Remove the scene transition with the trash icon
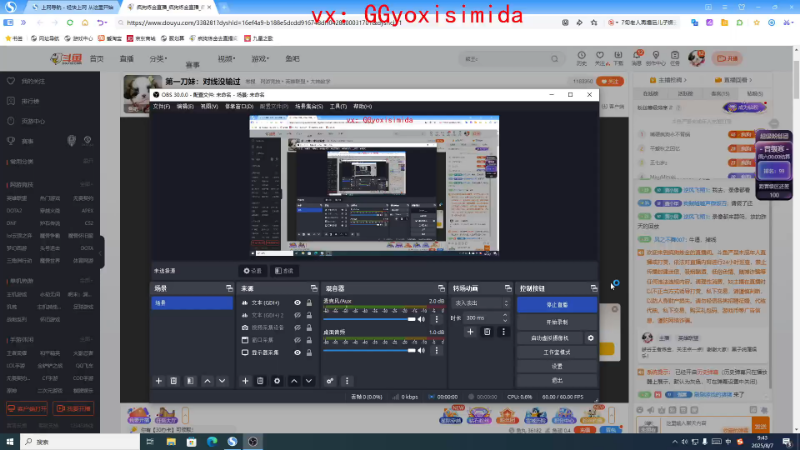Image resolution: width=800 pixels, height=450 pixels. 487,332
